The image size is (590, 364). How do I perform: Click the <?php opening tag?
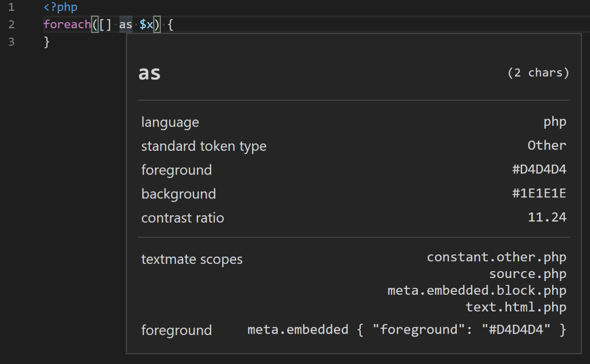point(60,7)
